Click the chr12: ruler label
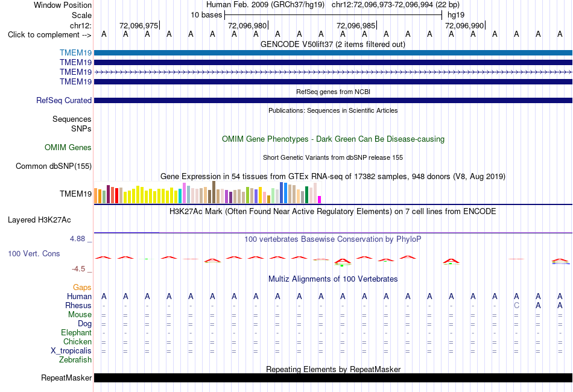 pyautogui.click(x=80, y=25)
